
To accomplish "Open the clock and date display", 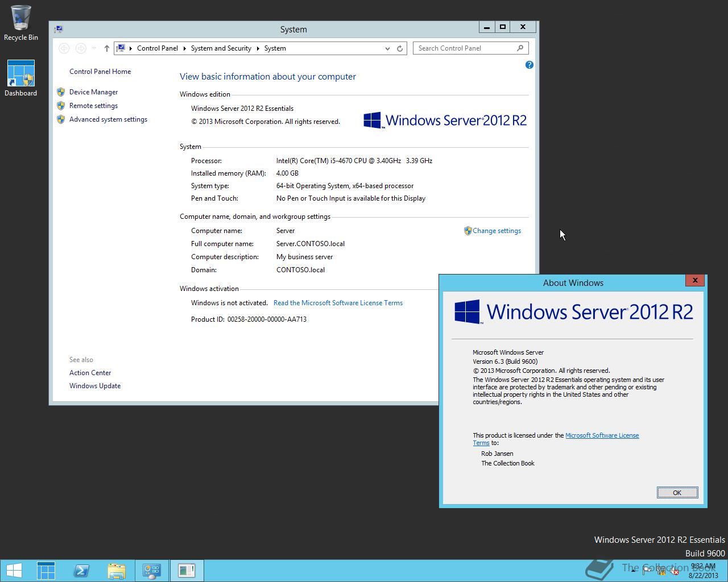I will [703, 571].
